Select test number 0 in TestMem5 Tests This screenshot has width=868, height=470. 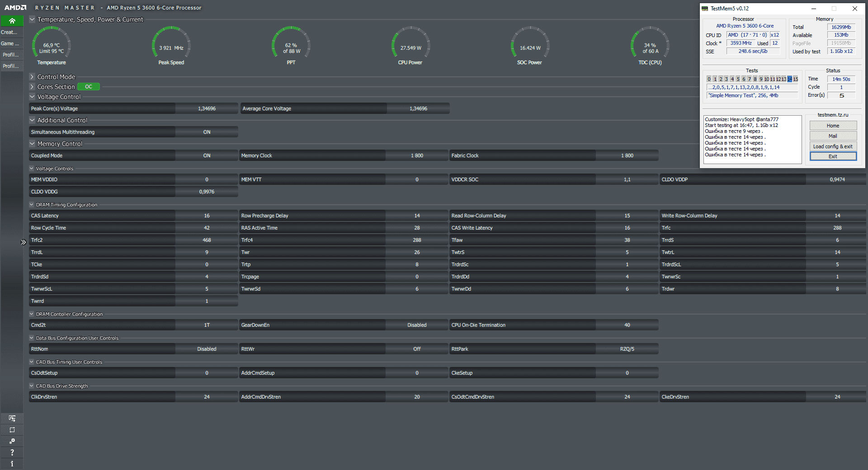(709, 79)
